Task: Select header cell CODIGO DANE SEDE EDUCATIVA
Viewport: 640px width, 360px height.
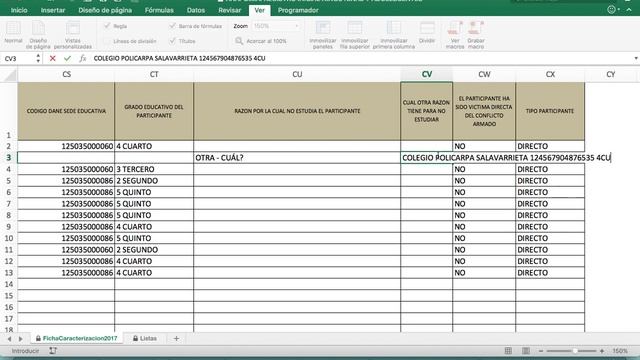Action: [67, 111]
